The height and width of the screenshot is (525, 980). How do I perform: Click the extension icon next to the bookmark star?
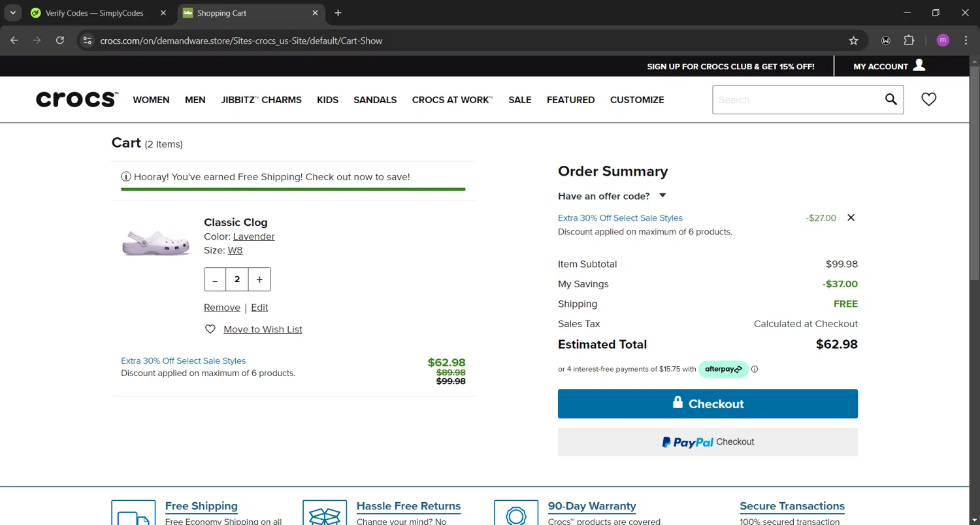coord(886,40)
